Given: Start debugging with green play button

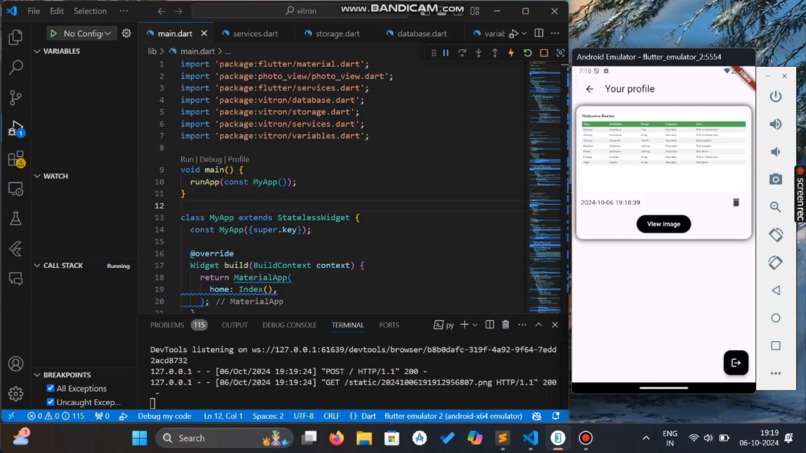Looking at the screenshot, I should (x=53, y=33).
